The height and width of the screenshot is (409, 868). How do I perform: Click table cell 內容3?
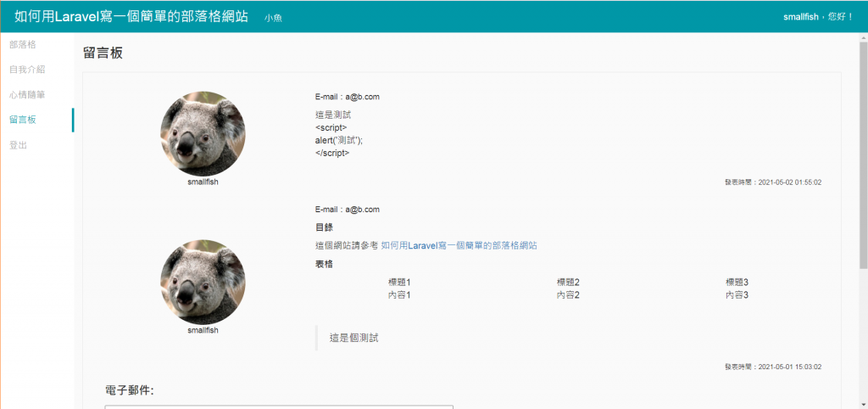(737, 294)
